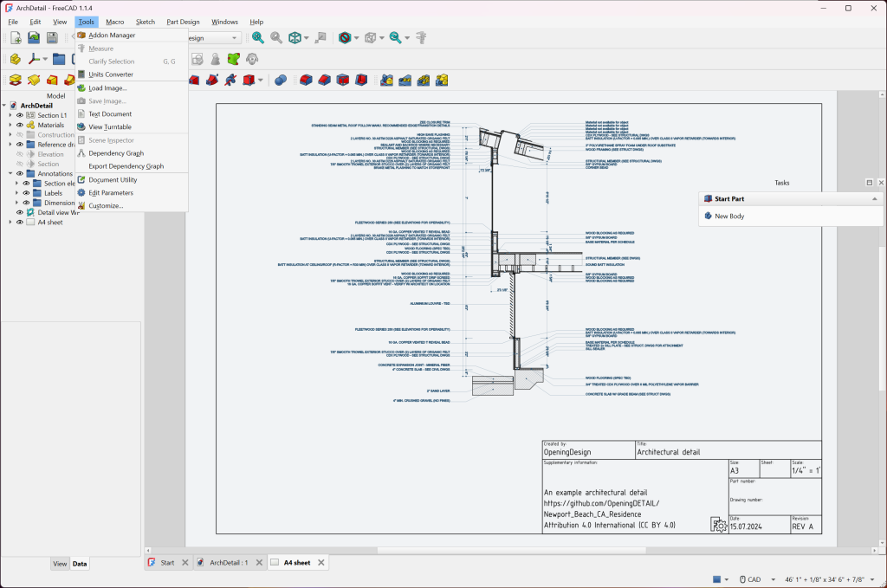This screenshot has width=887, height=588.
Task: Open the workbench selector dropdown
Action: point(234,38)
